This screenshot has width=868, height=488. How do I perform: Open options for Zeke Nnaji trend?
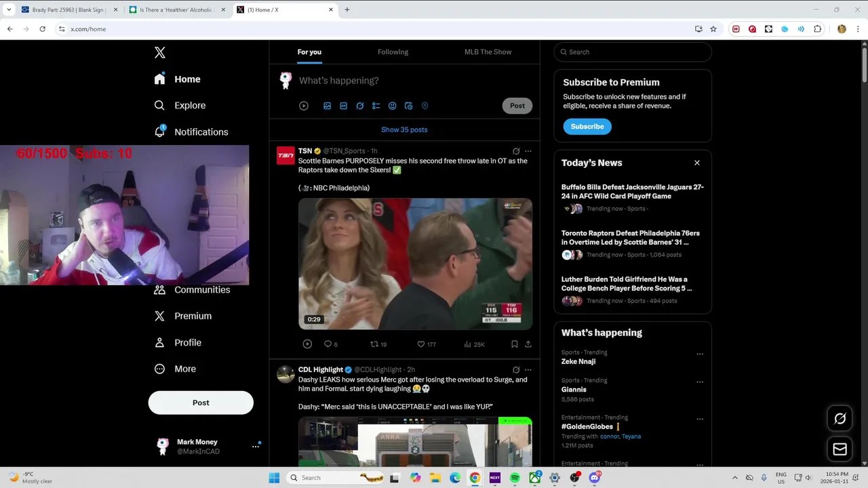tap(700, 354)
